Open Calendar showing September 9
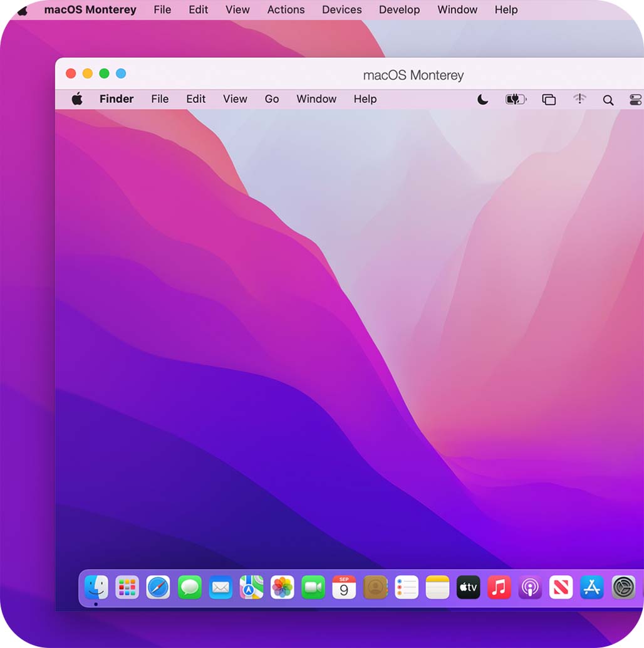Screen dimensions: 644x648 tap(344, 587)
